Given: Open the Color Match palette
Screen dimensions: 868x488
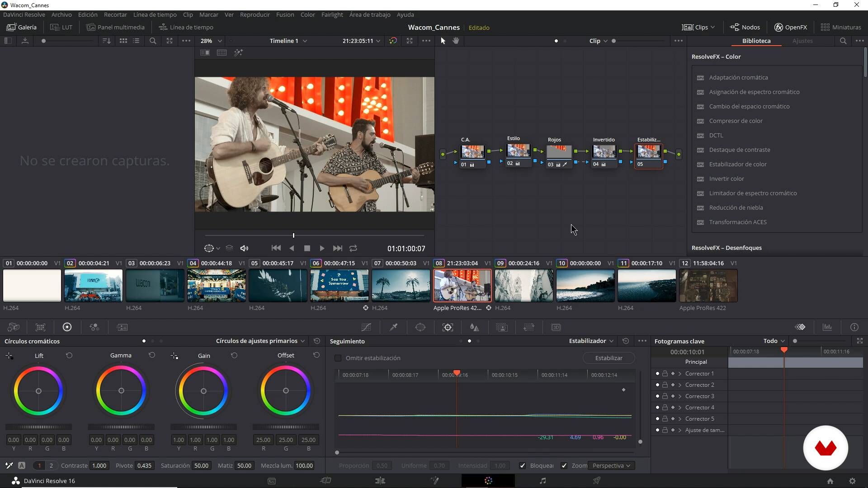Looking at the screenshot, I should coord(40,327).
